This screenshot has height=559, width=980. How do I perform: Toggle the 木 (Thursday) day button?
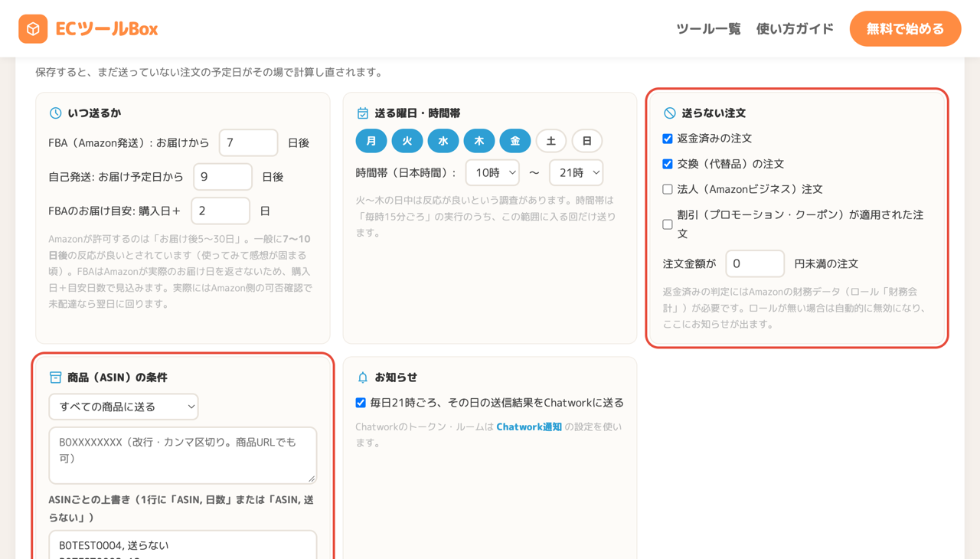click(x=479, y=141)
